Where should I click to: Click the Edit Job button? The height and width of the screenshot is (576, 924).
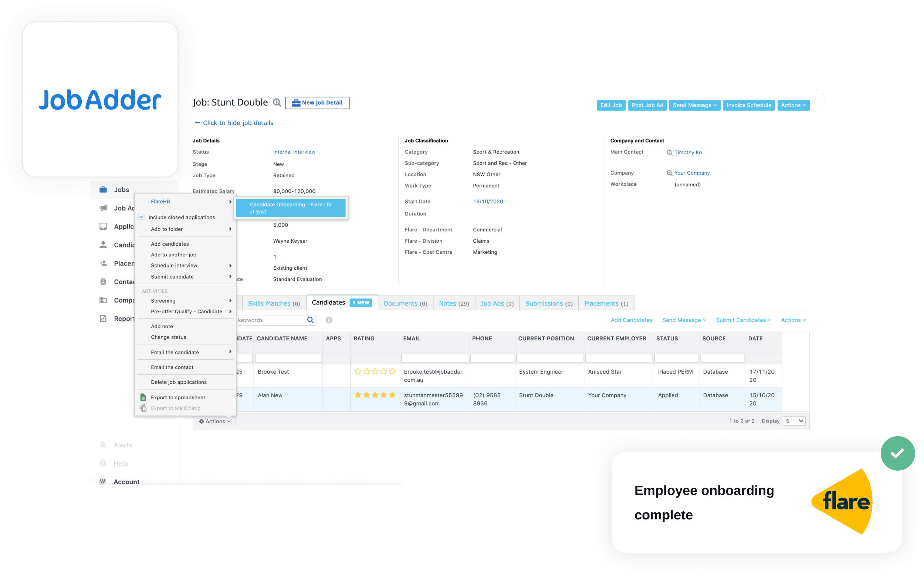click(x=611, y=105)
